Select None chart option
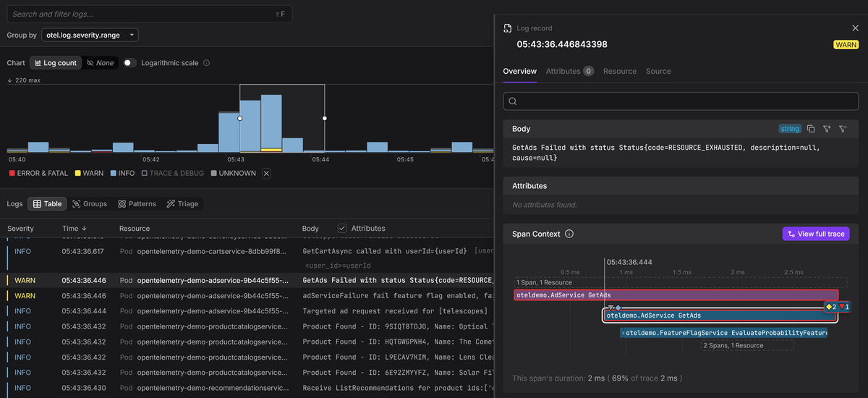This screenshot has width=868, height=398. point(100,63)
